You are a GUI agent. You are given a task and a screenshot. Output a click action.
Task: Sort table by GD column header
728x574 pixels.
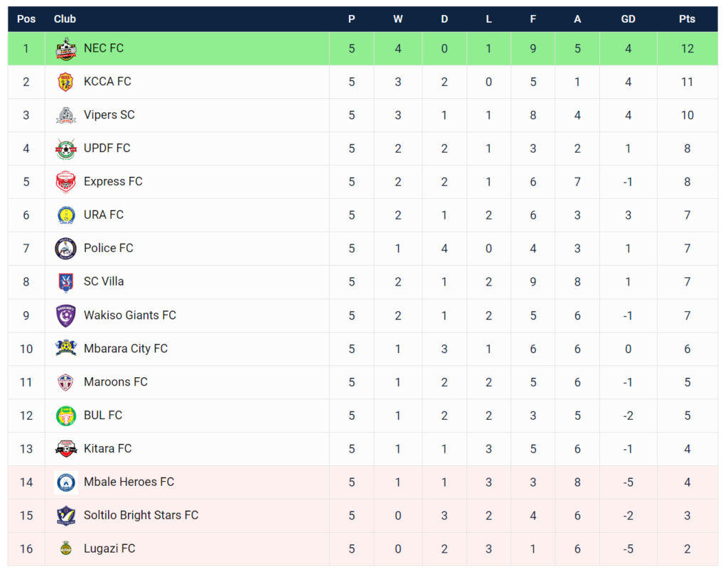point(628,19)
